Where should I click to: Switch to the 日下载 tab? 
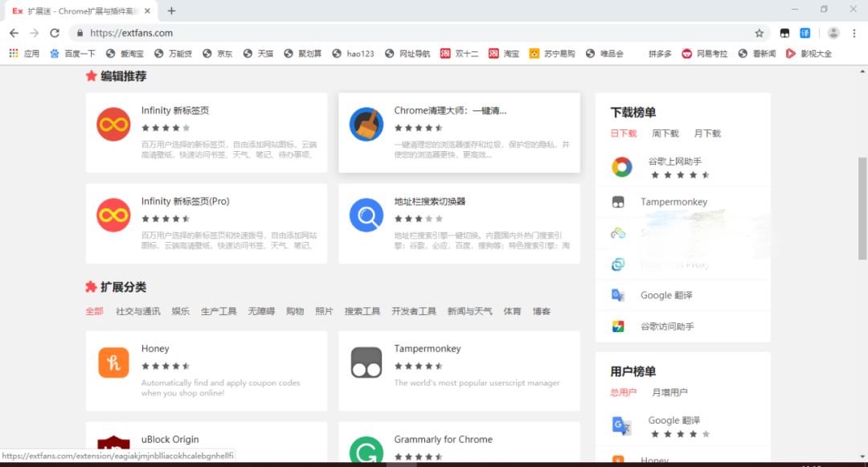point(624,133)
